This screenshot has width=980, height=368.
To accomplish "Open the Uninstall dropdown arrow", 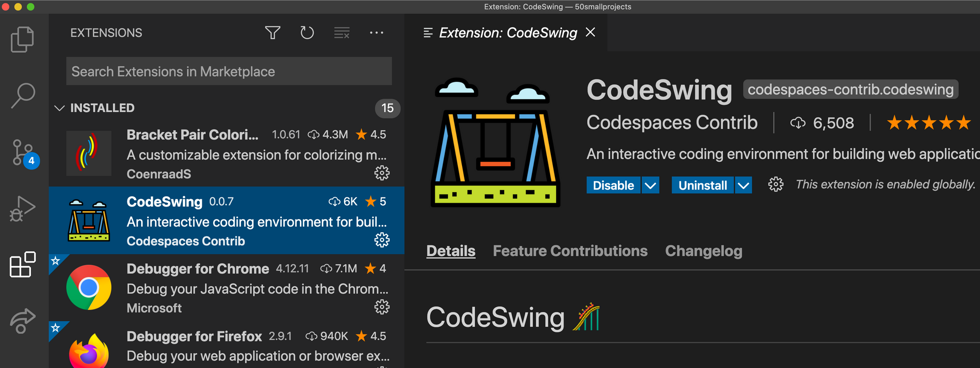I will click(x=743, y=185).
